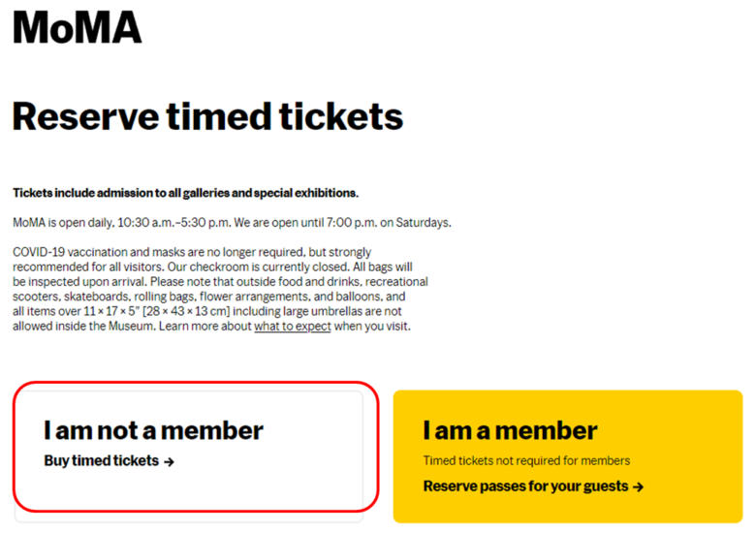Click arrow icon beside Reserve passes for guests
The image size is (756, 533).
pos(638,487)
